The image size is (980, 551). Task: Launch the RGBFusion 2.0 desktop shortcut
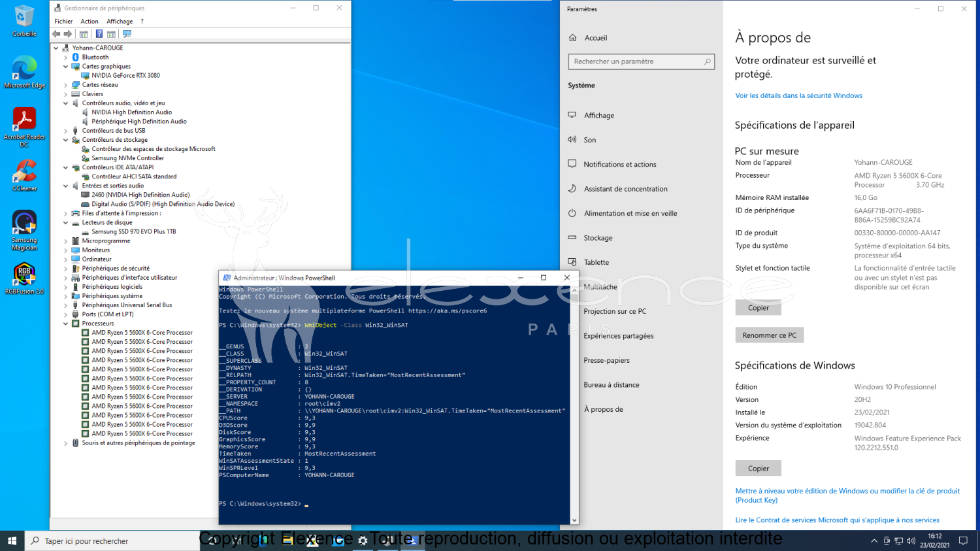click(24, 278)
